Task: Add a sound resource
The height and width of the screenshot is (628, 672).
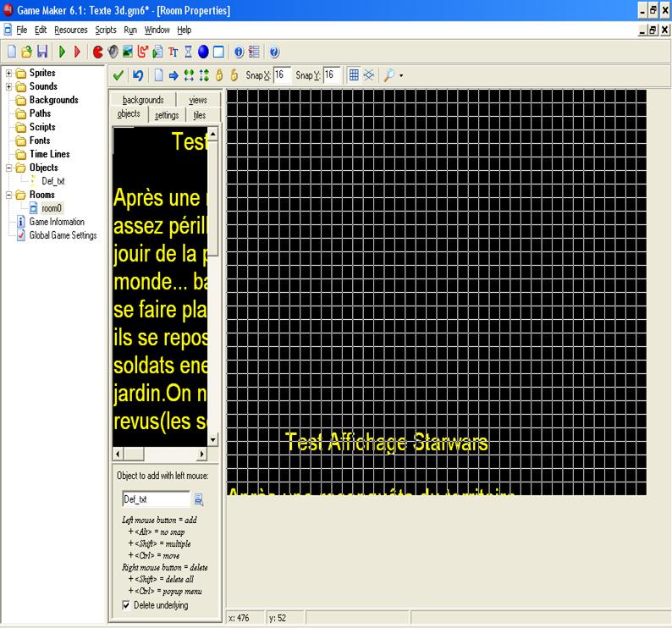Action: (x=113, y=52)
